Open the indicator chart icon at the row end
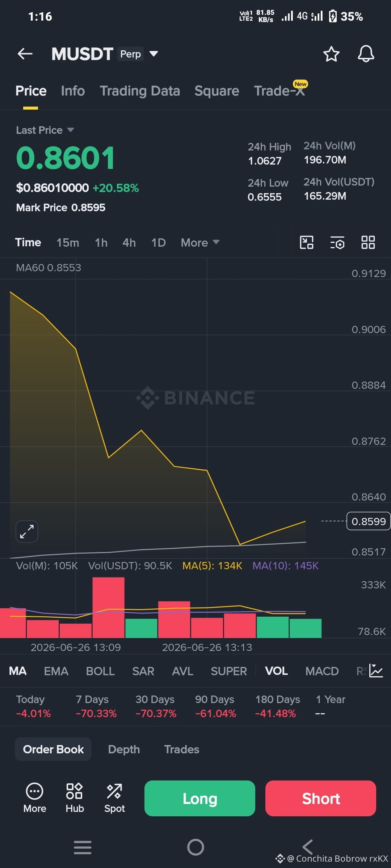The image size is (391, 868). coord(376,671)
